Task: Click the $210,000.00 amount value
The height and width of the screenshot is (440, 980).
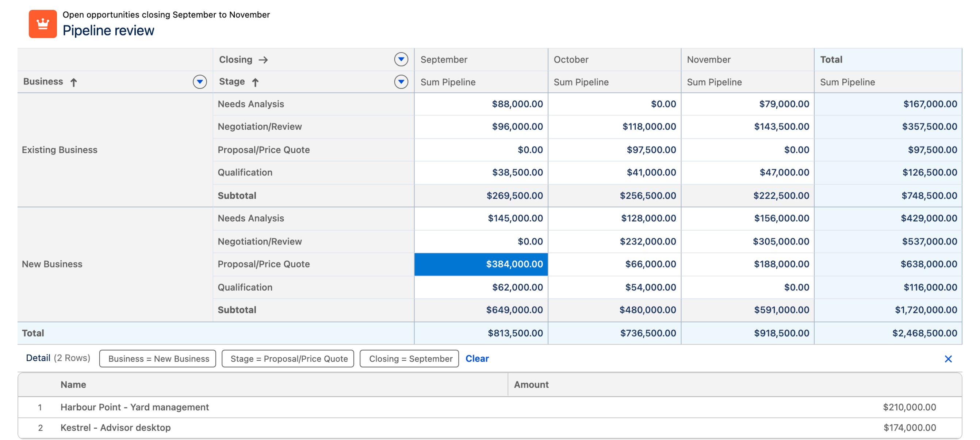Action: (x=909, y=407)
